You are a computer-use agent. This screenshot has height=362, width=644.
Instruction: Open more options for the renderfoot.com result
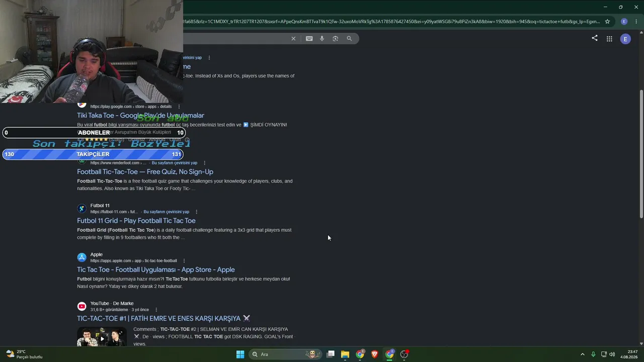pyautogui.click(x=204, y=163)
